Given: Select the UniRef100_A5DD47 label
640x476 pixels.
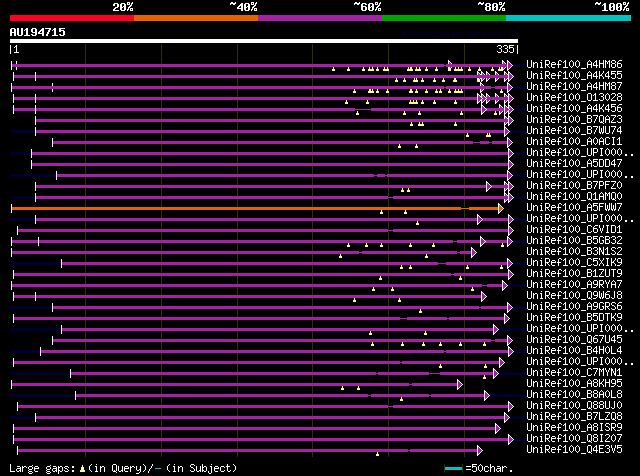Looking at the screenshot, I should 574,163.
